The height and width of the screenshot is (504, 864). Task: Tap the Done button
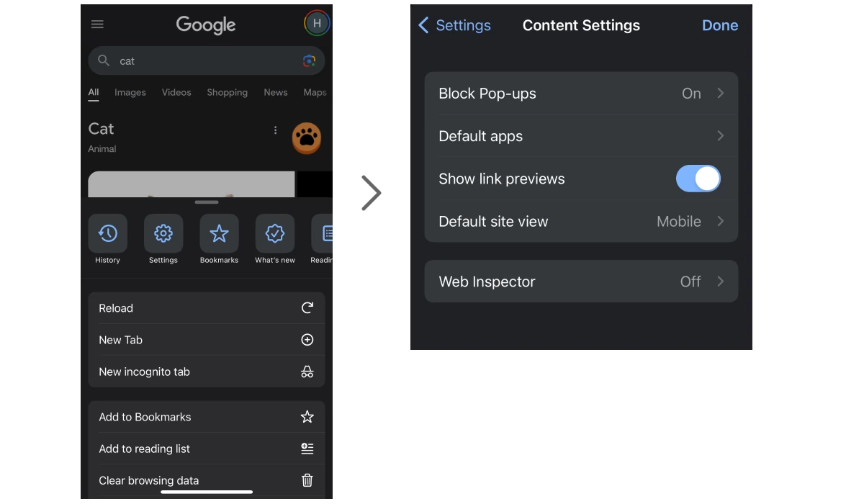click(720, 25)
